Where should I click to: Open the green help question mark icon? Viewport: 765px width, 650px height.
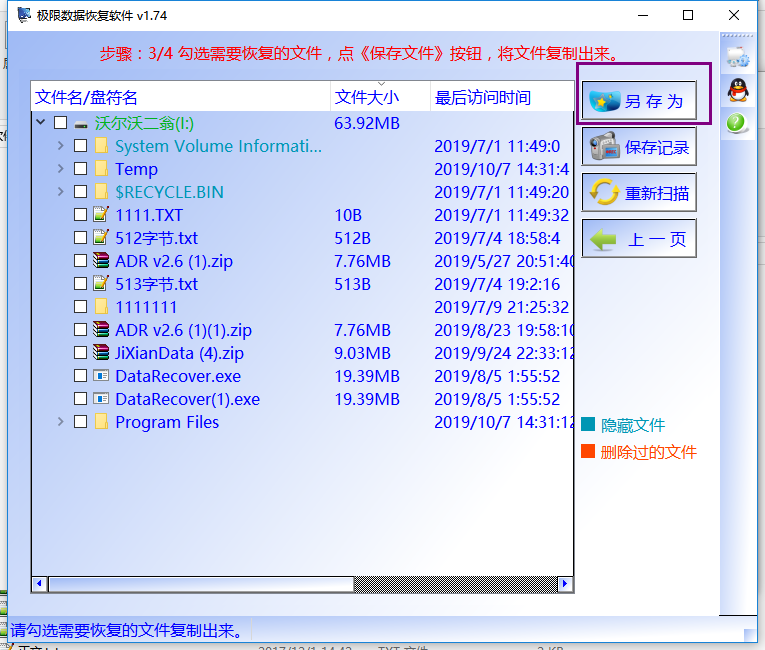click(736, 123)
